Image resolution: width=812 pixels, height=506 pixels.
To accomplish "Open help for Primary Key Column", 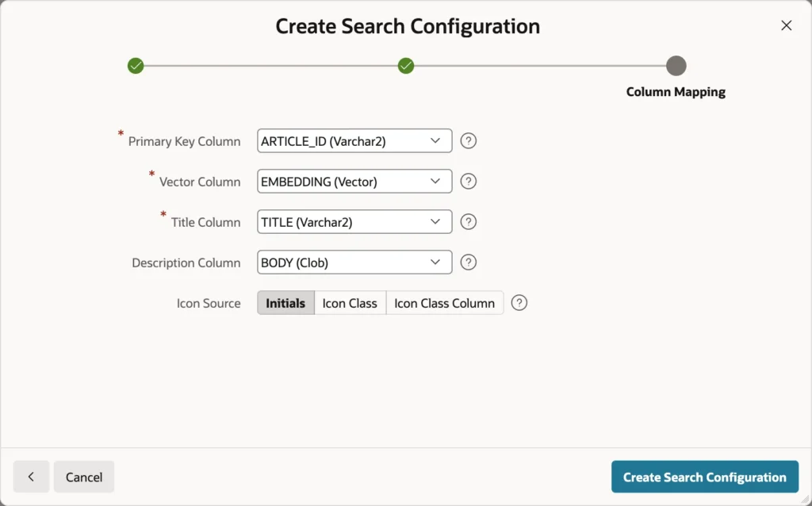I will (x=468, y=141).
